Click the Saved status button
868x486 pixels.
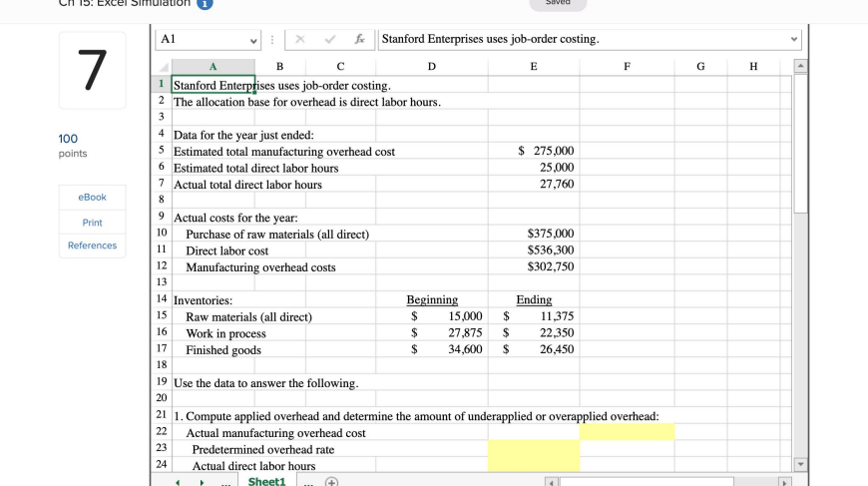tap(558, 3)
